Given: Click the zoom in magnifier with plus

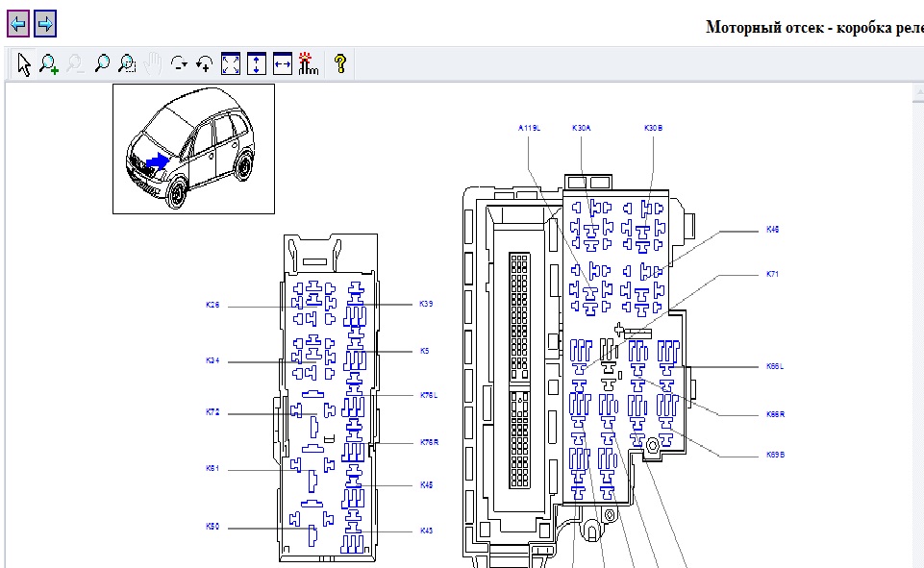Looking at the screenshot, I should (x=49, y=64).
